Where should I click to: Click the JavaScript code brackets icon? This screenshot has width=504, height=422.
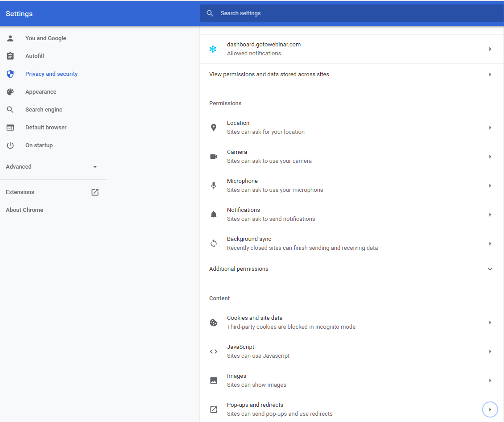click(214, 352)
